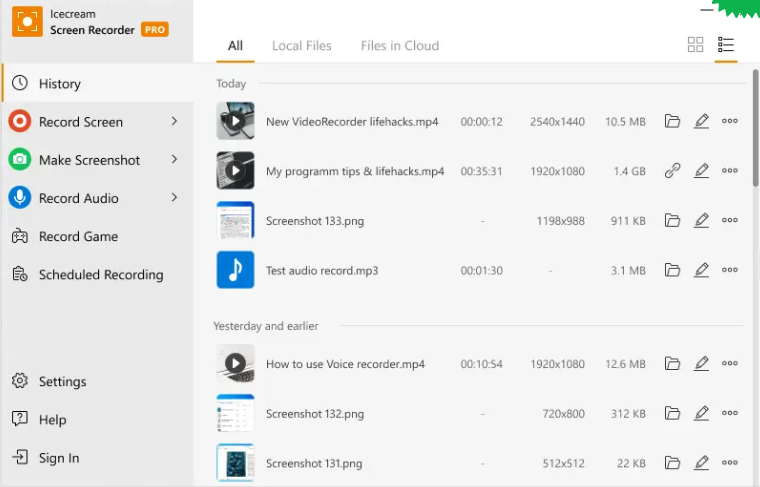Switch to the Local Files tab
Viewport: 760px width, 487px height.
click(301, 46)
